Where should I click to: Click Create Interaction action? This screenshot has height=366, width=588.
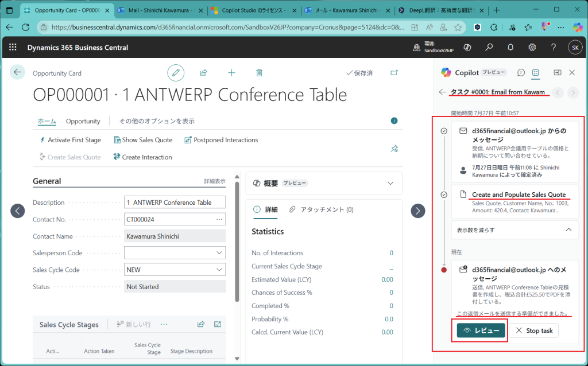[x=142, y=157]
